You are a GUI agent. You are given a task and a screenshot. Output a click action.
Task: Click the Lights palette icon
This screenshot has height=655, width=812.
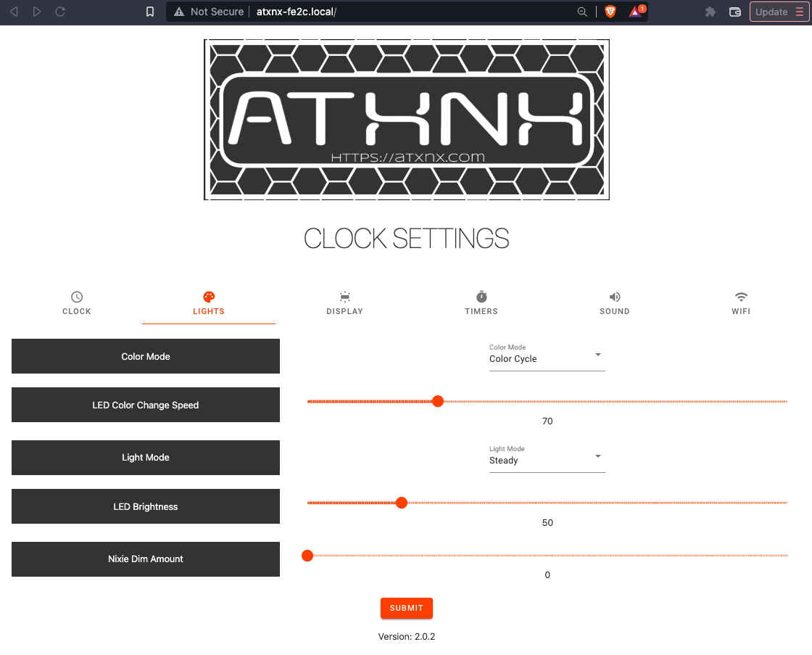click(209, 297)
